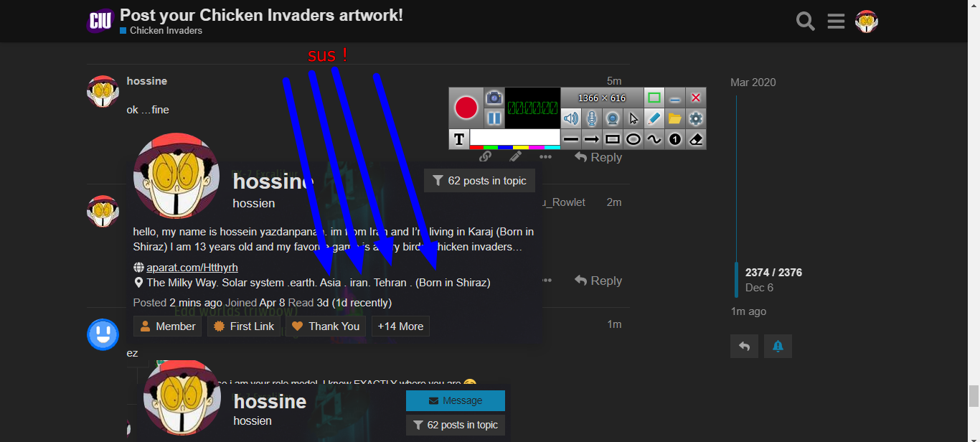Toggle microphone recording
Image resolution: width=980 pixels, height=442 pixels.
pos(591,118)
